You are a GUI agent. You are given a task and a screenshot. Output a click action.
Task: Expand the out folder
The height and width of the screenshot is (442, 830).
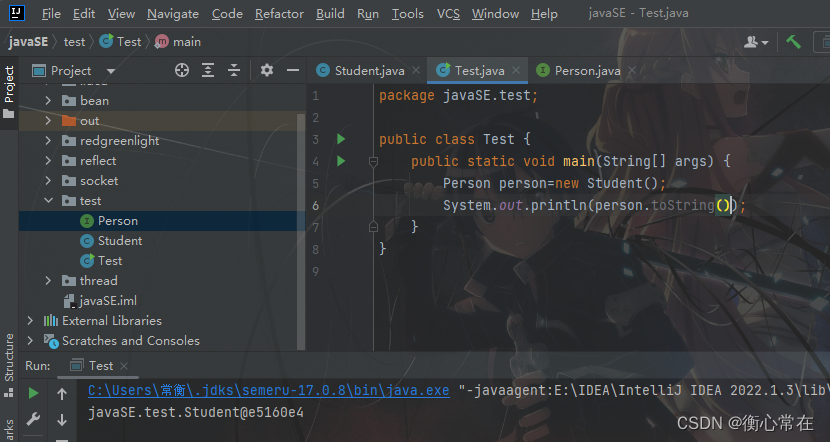point(48,121)
